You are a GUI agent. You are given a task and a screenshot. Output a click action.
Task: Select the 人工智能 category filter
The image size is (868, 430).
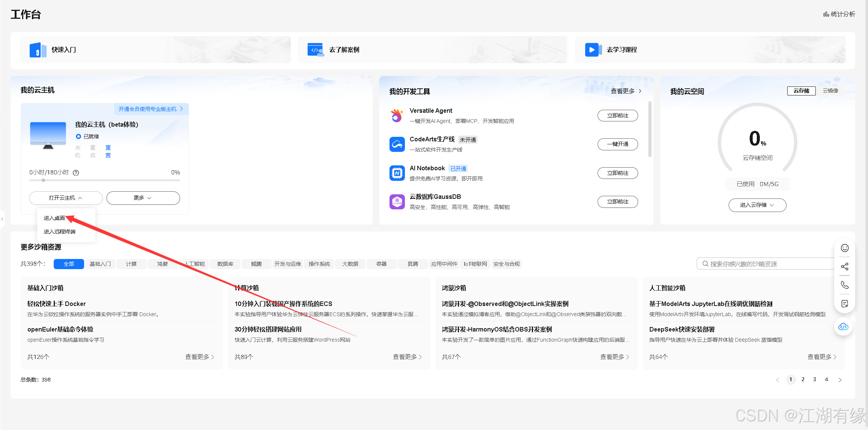point(194,264)
